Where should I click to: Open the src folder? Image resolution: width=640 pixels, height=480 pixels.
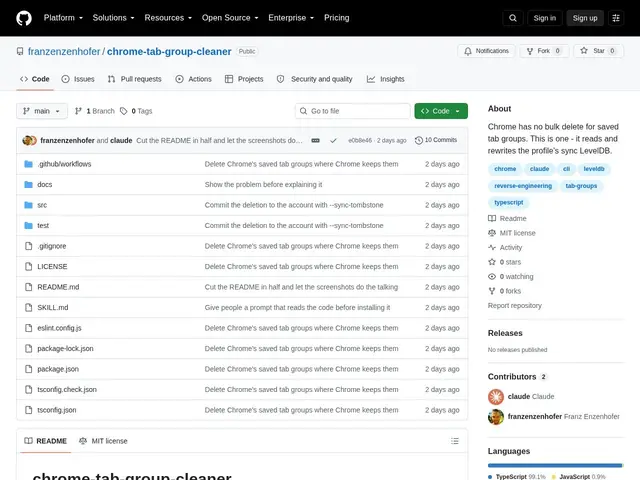pyautogui.click(x=42, y=205)
